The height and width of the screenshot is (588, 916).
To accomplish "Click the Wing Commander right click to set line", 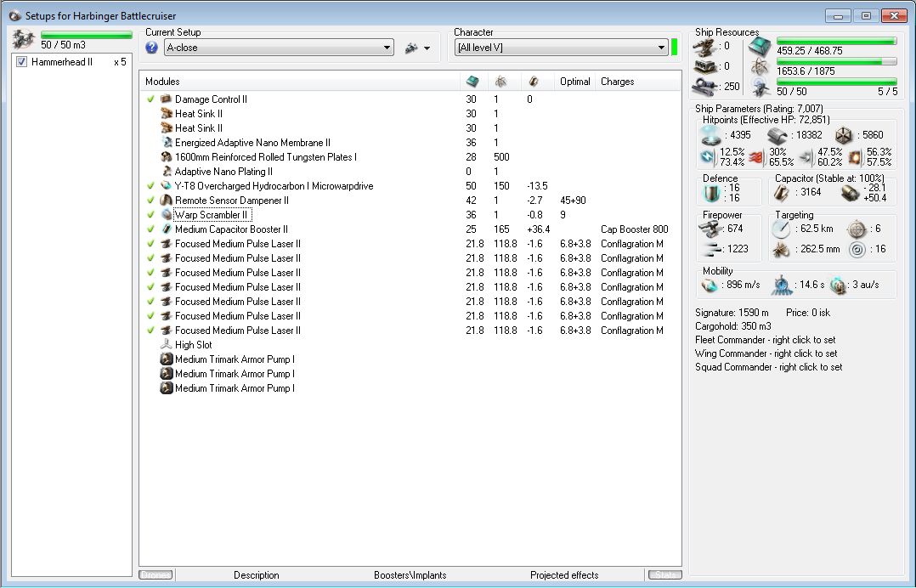I will pos(766,353).
